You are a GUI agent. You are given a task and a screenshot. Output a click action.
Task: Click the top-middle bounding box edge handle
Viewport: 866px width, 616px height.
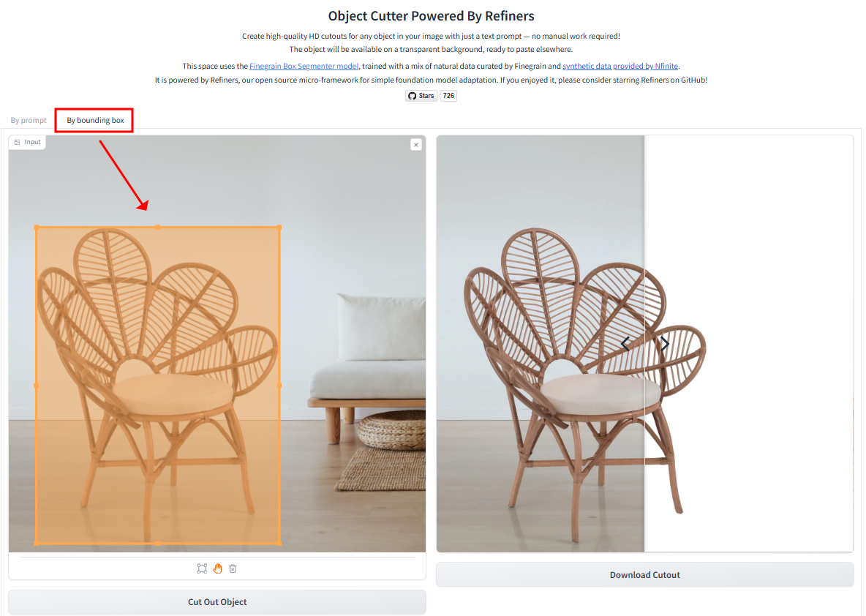(x=158, y=227)
